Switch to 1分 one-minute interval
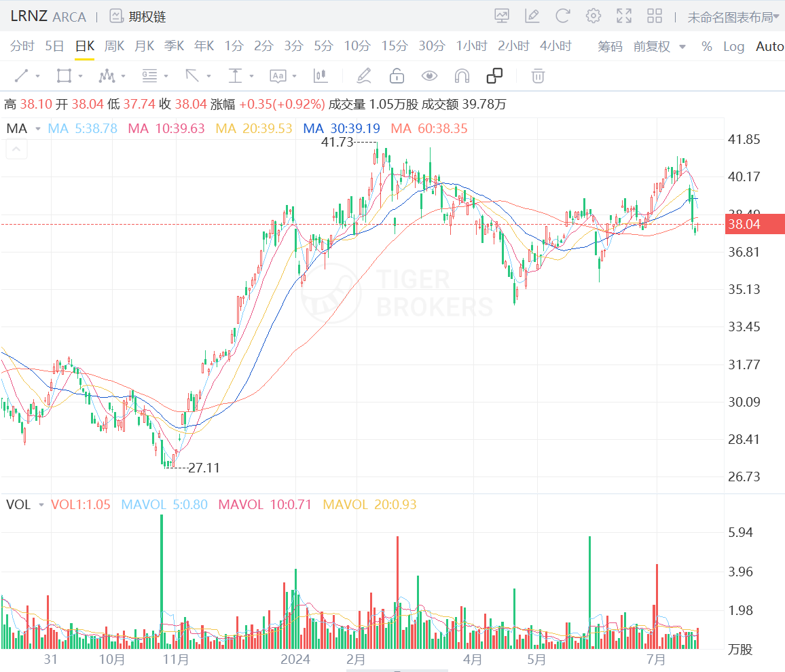 point(234,46)
